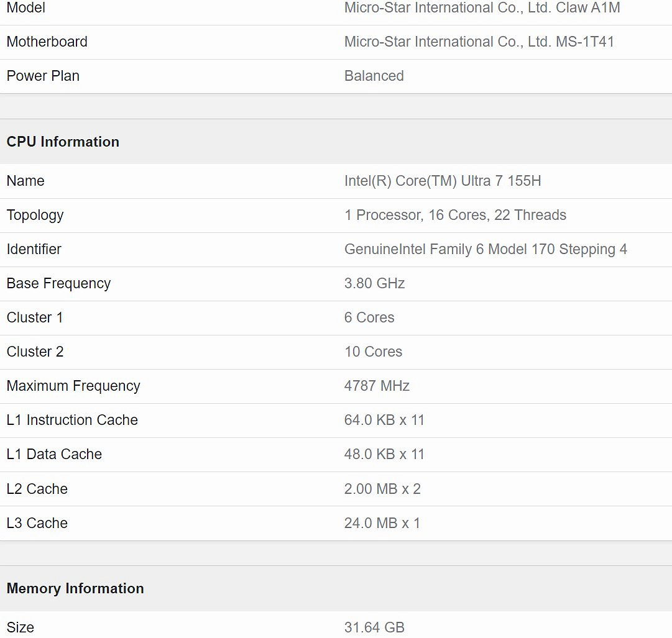Click the 10 Cores value for Cluster 2
The width and height of the screenshot is (672, 638).
pos(373,352)
